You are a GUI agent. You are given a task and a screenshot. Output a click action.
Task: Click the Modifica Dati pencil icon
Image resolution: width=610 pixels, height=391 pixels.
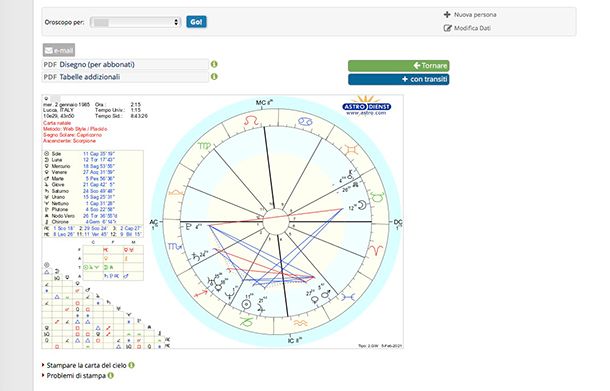(447, 28)
